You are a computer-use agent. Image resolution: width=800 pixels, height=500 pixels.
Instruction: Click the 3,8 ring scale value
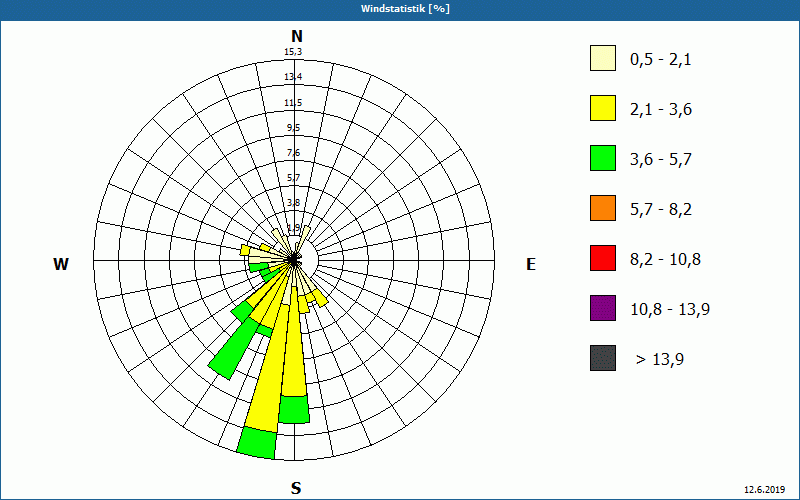[293, 203]
